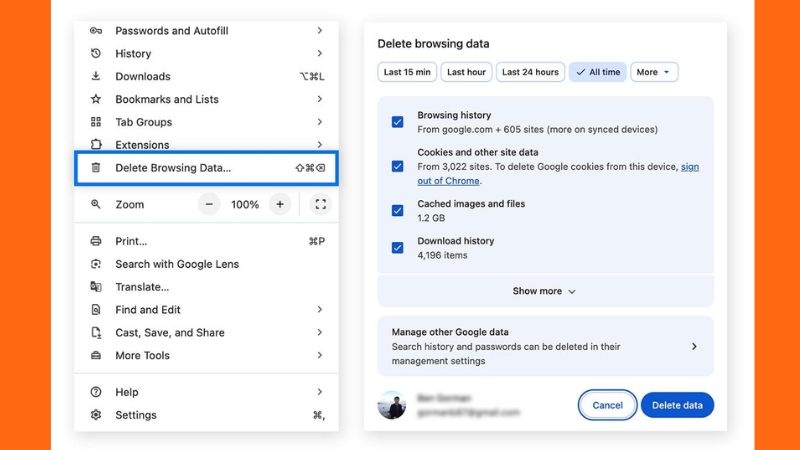
Task: Select the Last 15 min time range
Action: (407, 72)
